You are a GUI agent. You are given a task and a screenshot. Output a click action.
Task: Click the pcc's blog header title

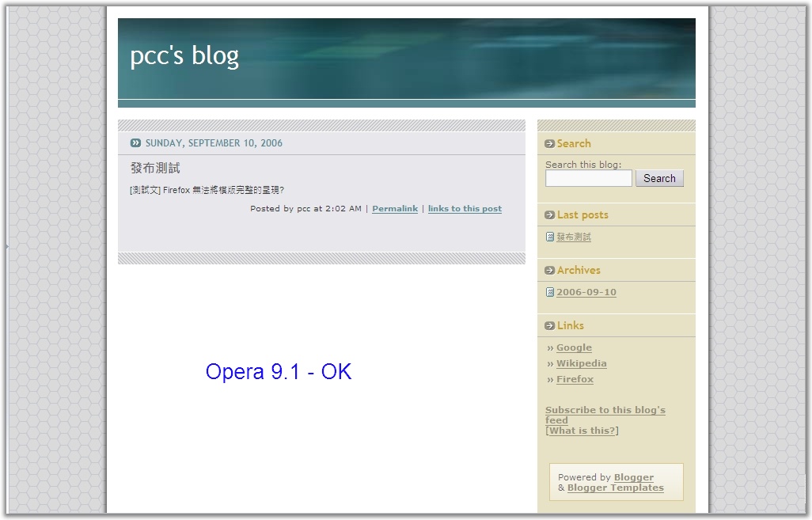184,56
